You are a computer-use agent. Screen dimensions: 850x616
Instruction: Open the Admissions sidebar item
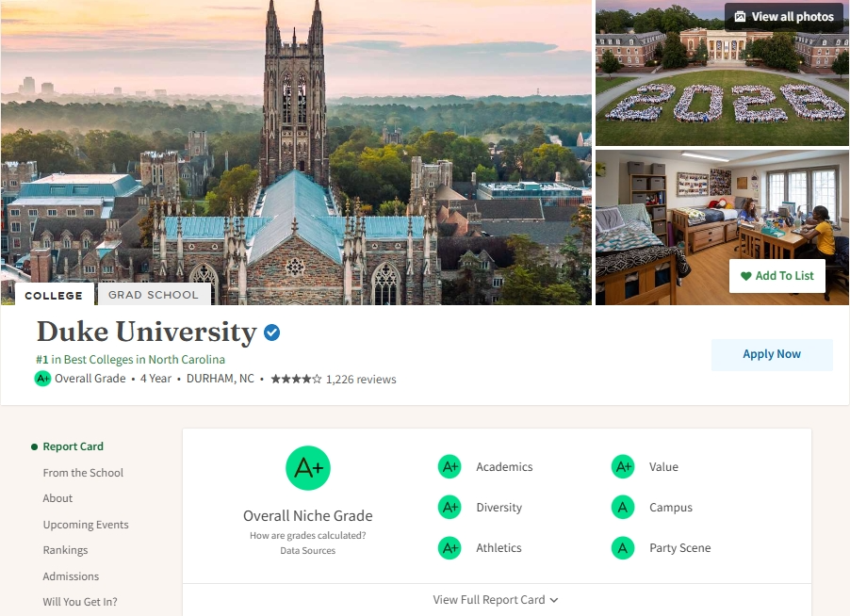tap(71, 575)
